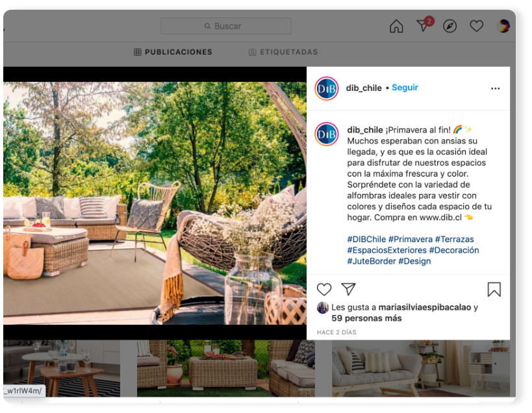Image resolution: width=532 pixels, height=413 pixels.
Task: Open activity feed heart icon in navbar
Action: (x=476, y=26)
